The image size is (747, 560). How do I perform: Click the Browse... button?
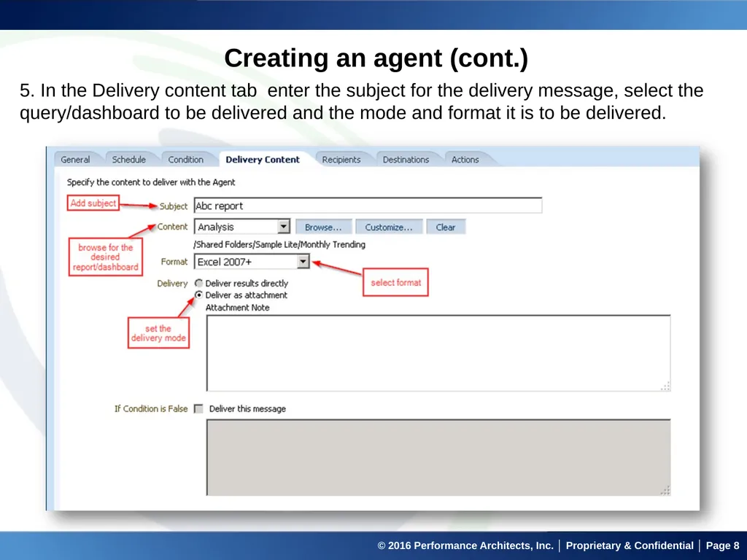click(323, 227)
